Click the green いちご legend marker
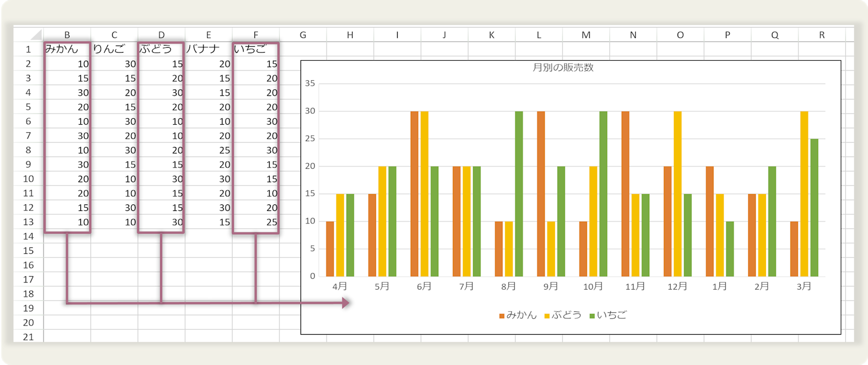The width and height of the screenshot is (868, 365). [x=592, y=316]
